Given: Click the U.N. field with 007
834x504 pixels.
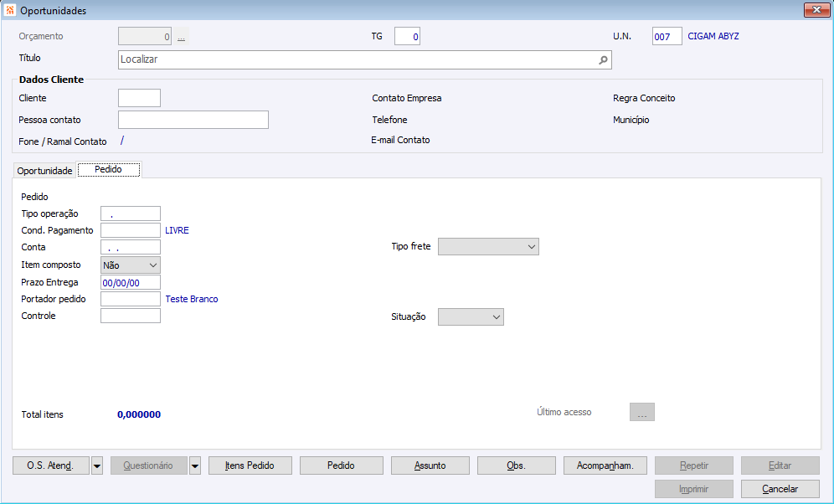Looking at the screenshot, I should [667, 37].
